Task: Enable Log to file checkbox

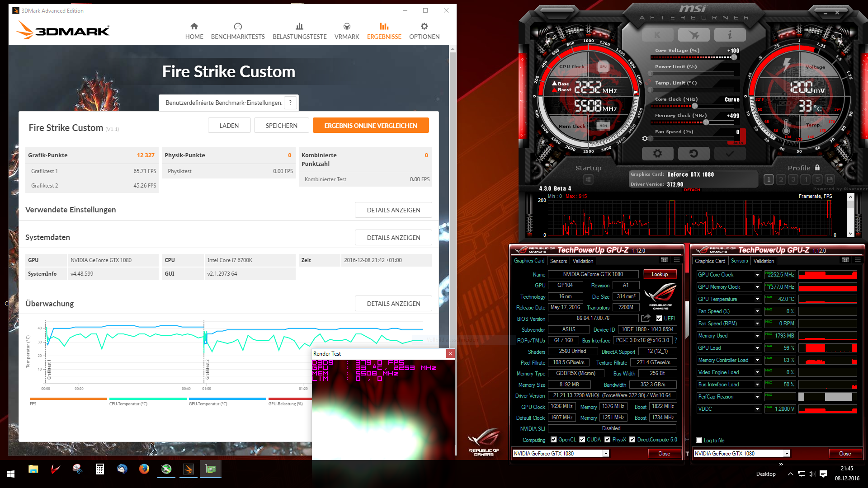Action: click(x=699, y=441)
